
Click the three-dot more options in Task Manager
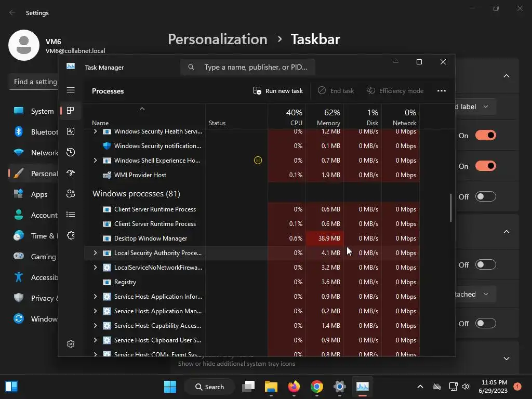point(442,91)
